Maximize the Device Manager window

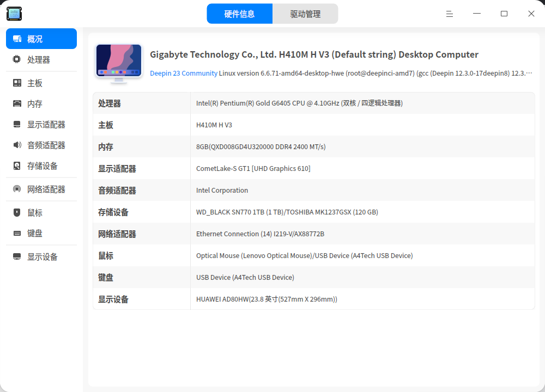point(504,14)
